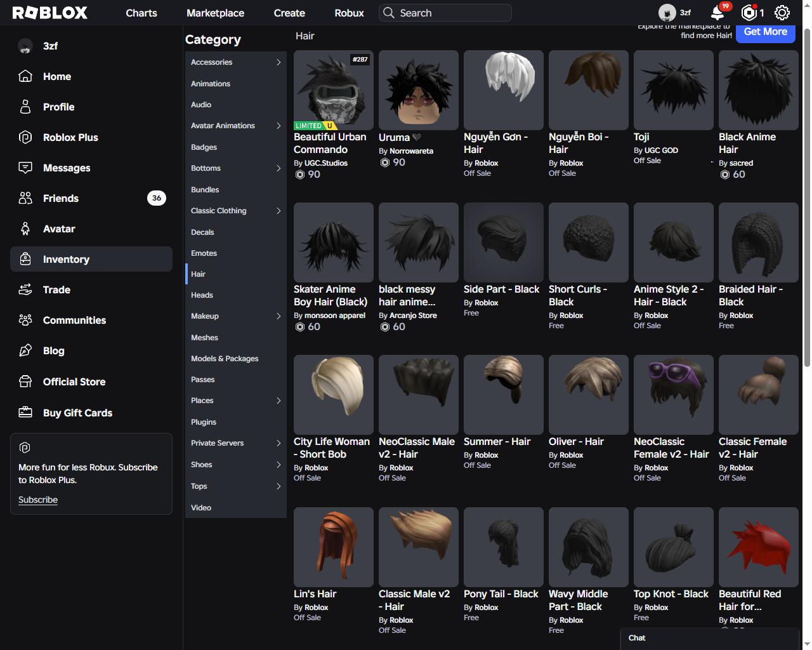Open City Life Woman Short Bob thumbnail

coord(334,395)
